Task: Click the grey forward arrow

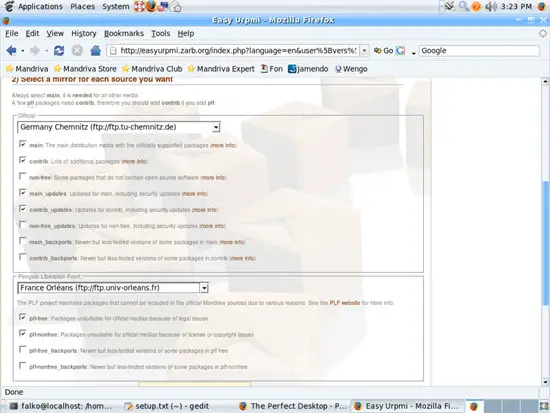Action: [34, 51]
